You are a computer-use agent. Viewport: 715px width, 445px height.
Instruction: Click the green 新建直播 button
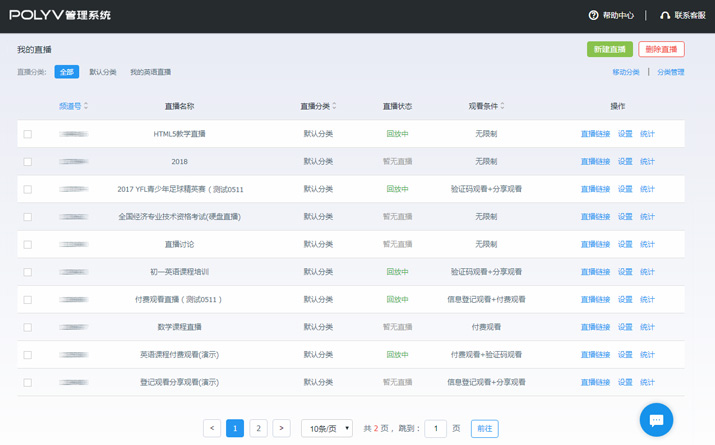click(x=609, y=49)
